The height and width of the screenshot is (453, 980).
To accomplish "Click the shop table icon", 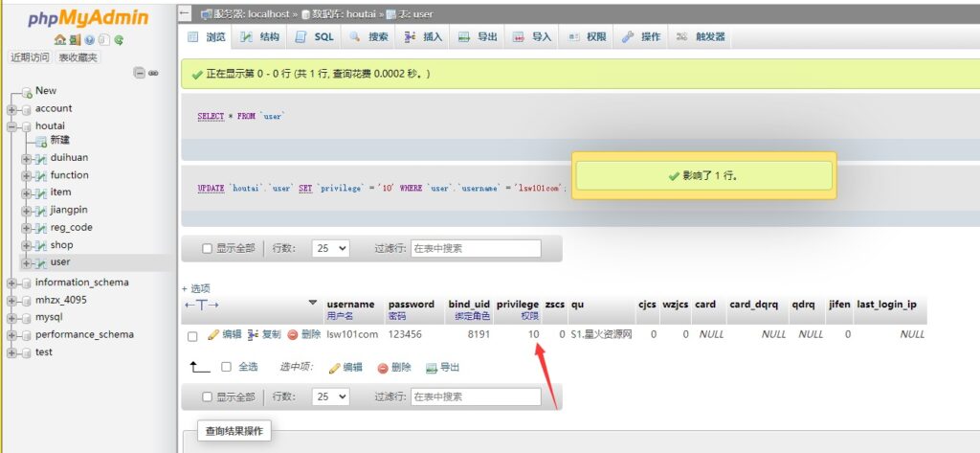I will pyautogui.click(x=40, y=245).
